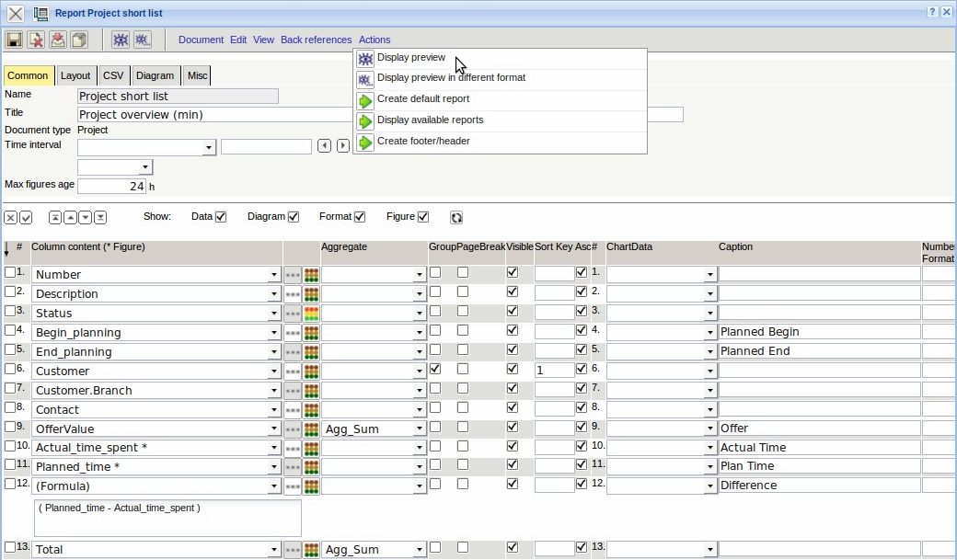957x560 pixels.
Task: Select Create default report from Actions menu
Action: pyautogui.click(x=422, y=99)
